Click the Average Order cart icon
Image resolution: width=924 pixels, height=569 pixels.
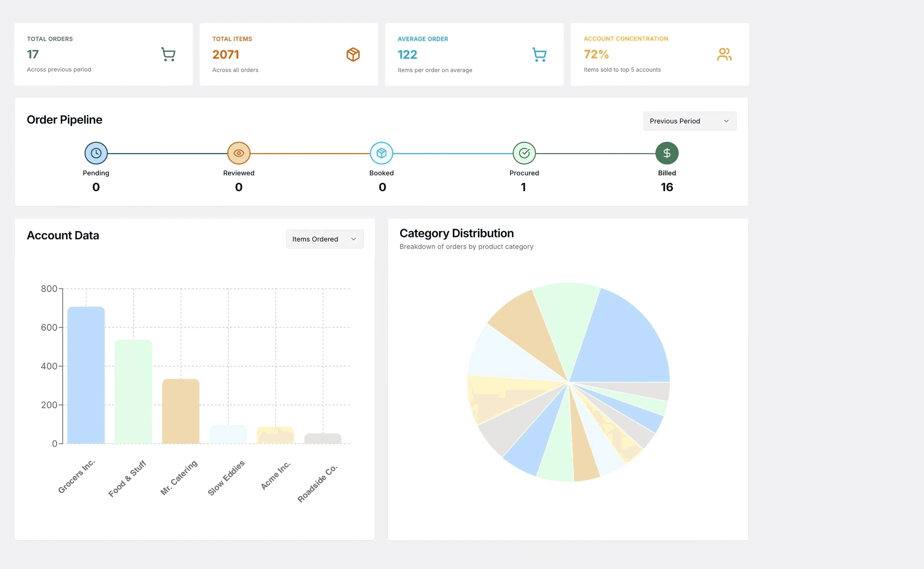coord(539,55)
